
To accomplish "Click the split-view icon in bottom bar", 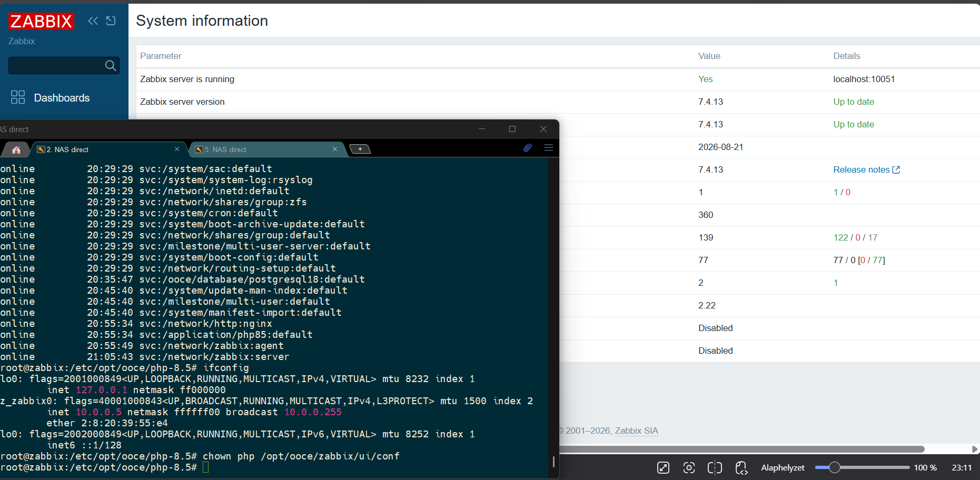I will tap(715, 467).
